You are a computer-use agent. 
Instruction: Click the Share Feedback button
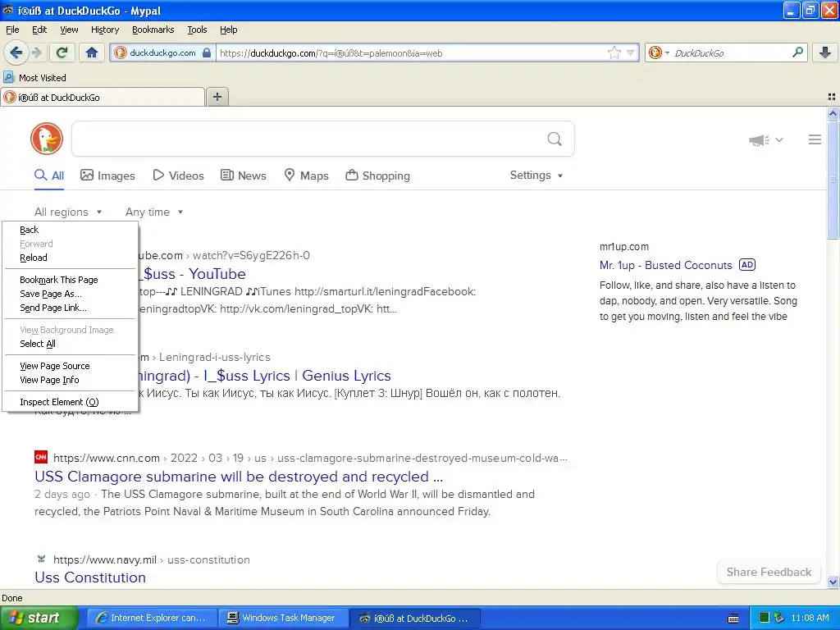pyautogui.click(x=769, y=572)
